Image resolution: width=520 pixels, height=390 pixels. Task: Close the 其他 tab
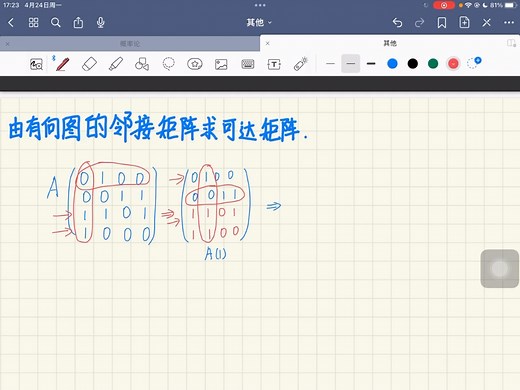[267, 43]
